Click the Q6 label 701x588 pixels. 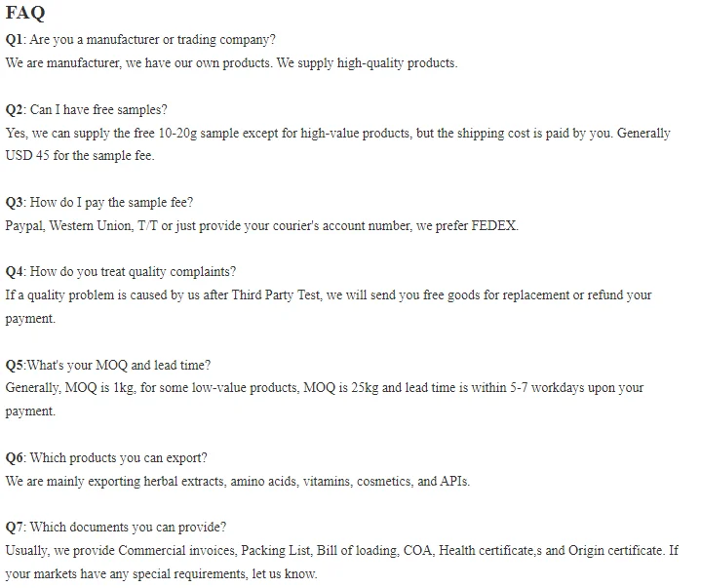coord(15,458)
